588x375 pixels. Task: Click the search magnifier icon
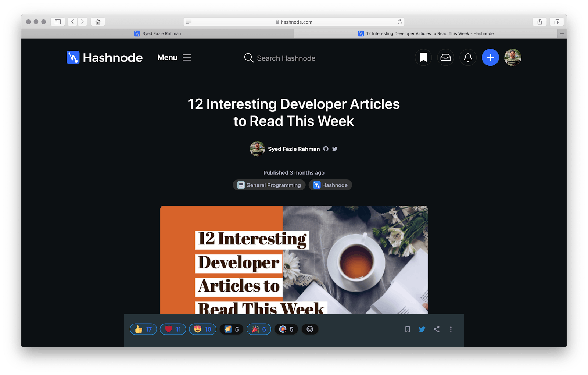coord(249,58)
